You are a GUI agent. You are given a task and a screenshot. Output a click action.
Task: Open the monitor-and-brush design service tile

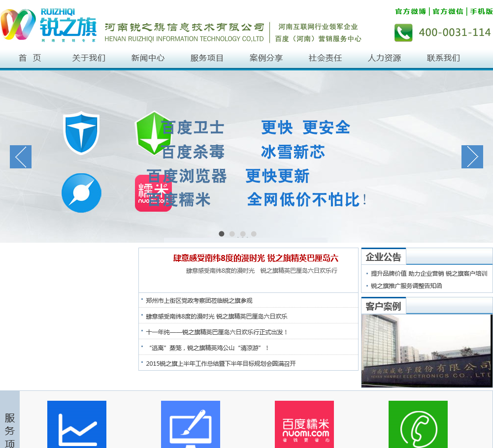(191, 424)
